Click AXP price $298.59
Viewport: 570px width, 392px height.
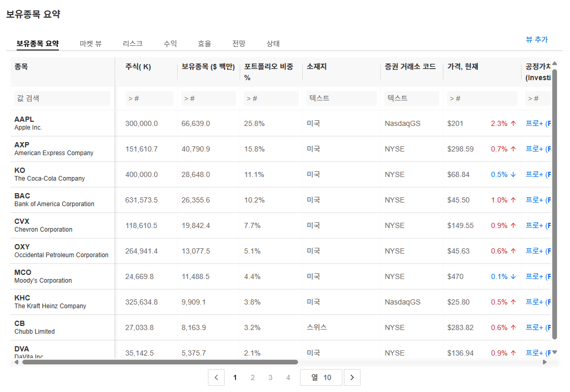coord(460,149)
